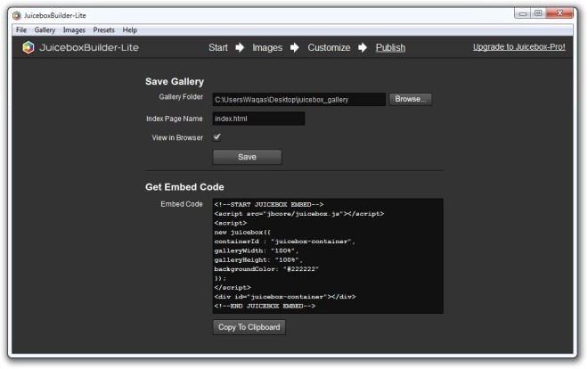588x369 pixels.
Task: Open the Presets menu
Action: [x=104, y=30]
